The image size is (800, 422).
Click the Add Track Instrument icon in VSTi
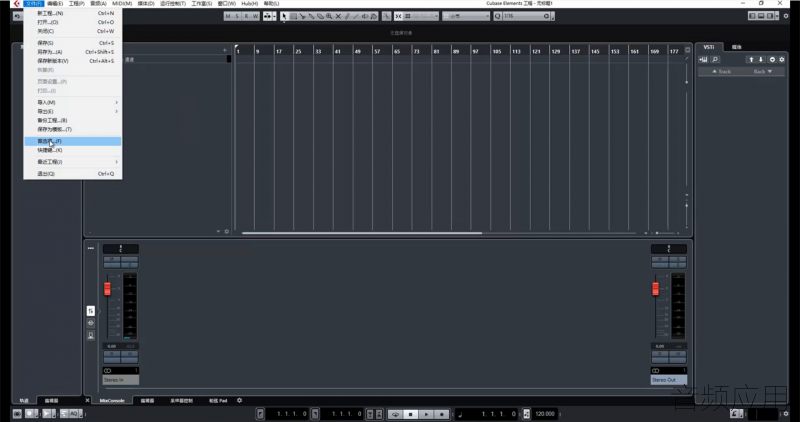704,59
